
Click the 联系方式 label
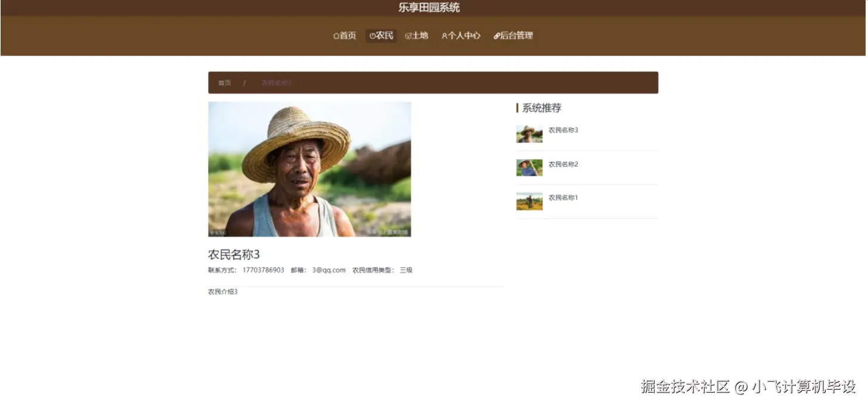222,270
